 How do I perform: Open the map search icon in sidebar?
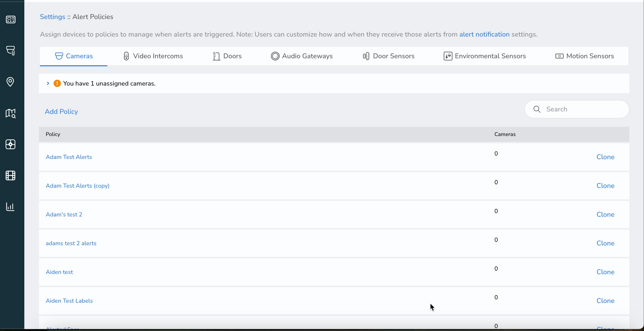tap(10, 113)
